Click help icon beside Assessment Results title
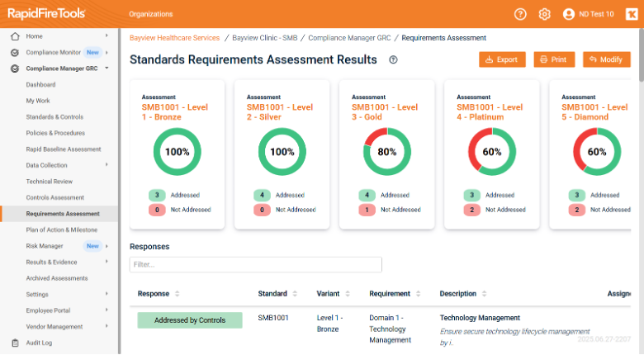Viewport: 644px width, 355px height. pyautogui.click(x=393, y=60)
